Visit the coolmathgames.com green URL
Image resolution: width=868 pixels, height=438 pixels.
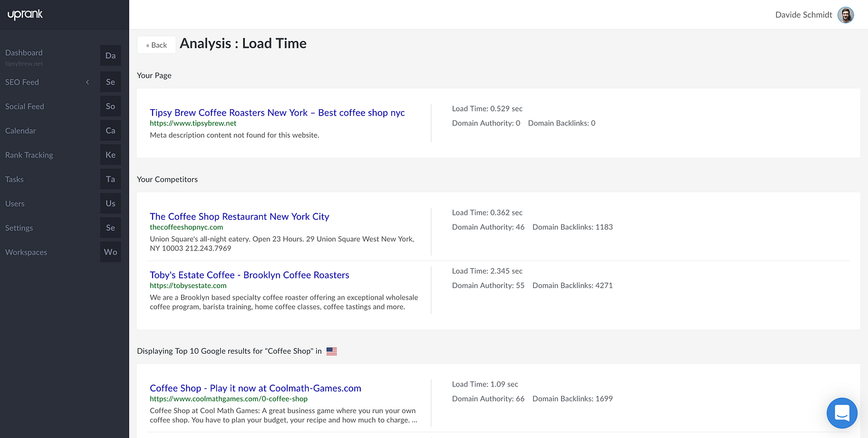[229, 399]
